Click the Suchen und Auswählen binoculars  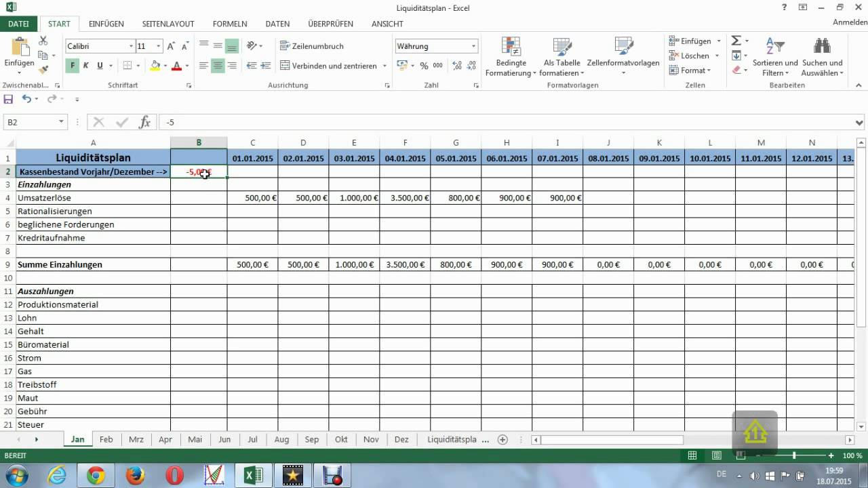[x=822, y=47]
